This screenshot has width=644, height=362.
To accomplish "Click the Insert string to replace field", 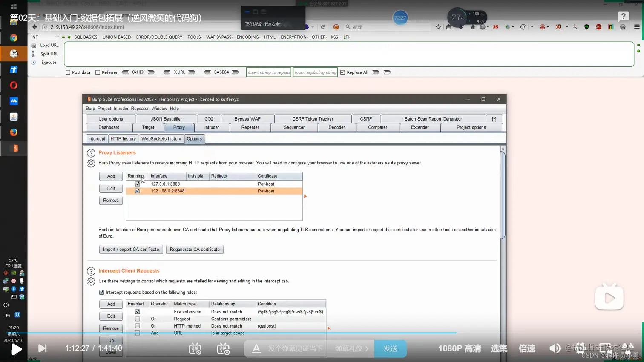I will point(269,72).
